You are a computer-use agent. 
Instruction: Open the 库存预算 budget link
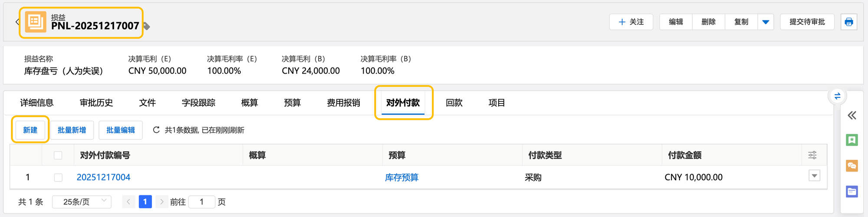click(401, 177)
